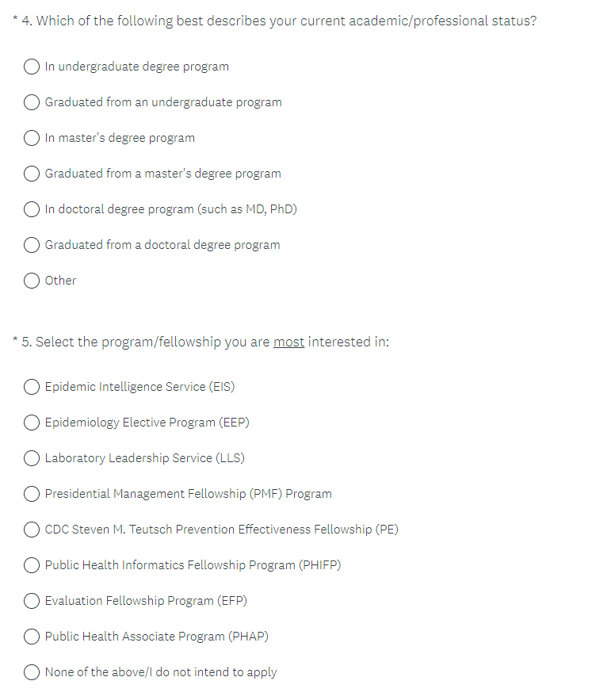Image resolution: width=592 pixels, height=700 pixels.
Task: Click the underlined word "most"
Action: (x=288, y=342)
